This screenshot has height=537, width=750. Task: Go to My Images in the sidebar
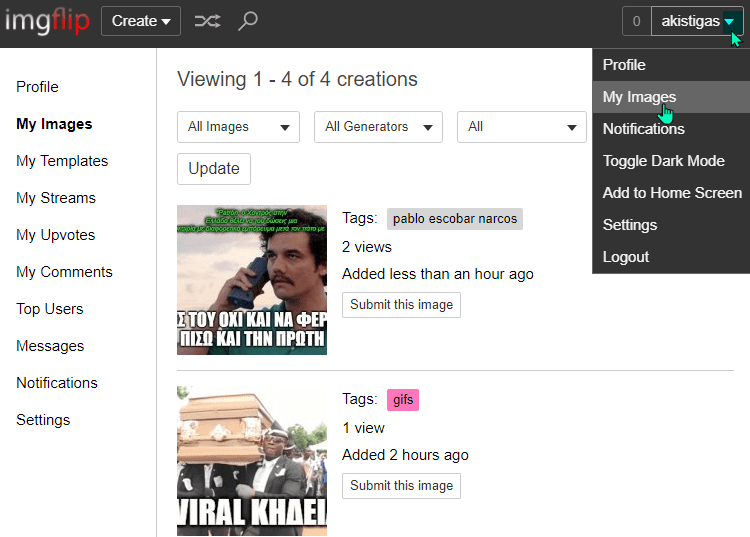point(54,124)
